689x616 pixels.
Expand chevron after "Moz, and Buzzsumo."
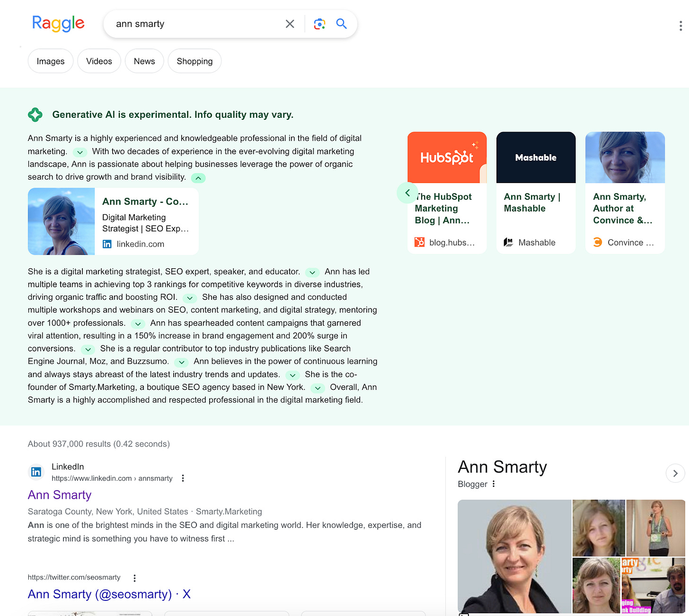[181, 362]
